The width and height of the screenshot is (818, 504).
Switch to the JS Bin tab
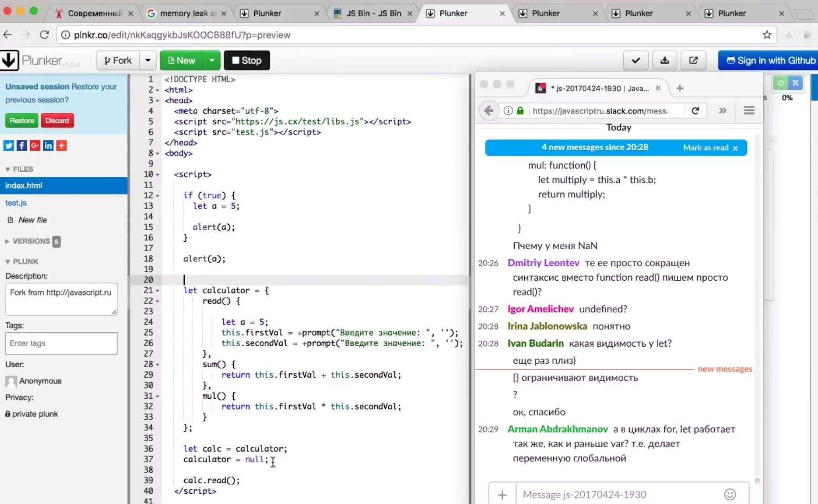coord(373,13)
